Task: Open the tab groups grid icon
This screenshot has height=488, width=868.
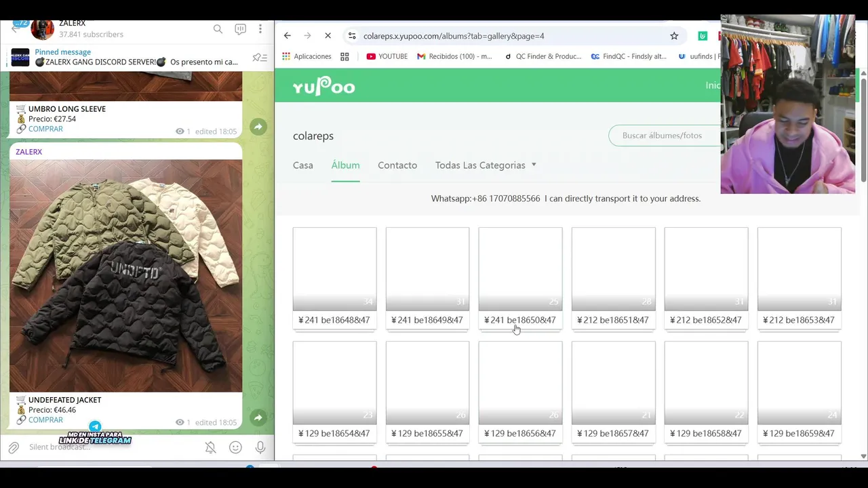Action: (344, 56)
